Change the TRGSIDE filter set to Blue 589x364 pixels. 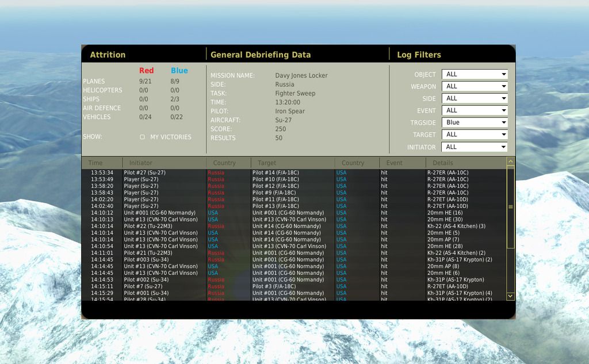tap(475, 122)
